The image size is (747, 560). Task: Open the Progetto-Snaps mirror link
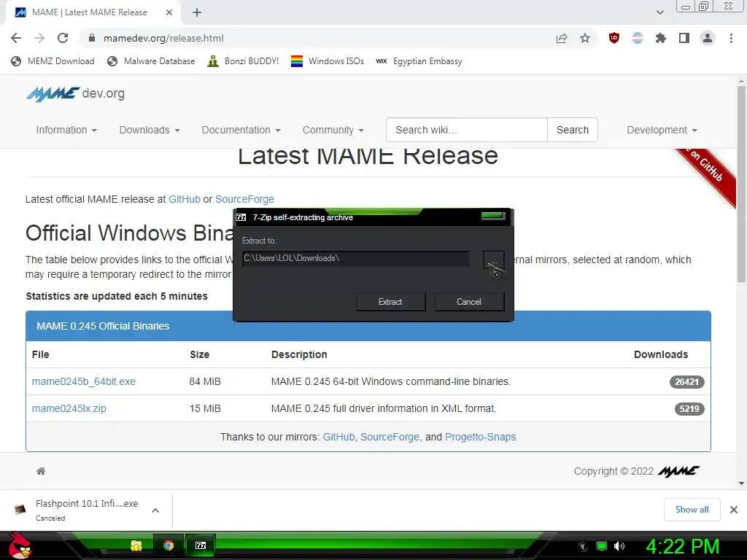[480, 437]
